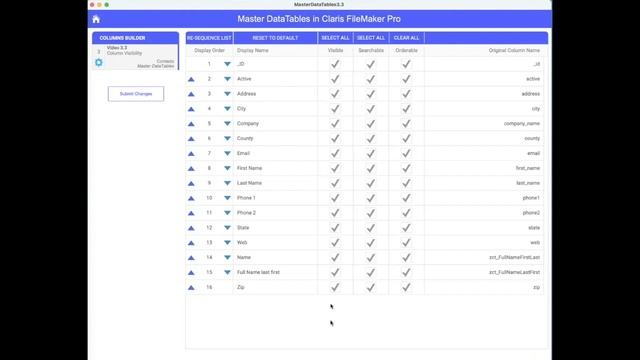
Task: Toggle Searchable checkmark for Email row
Action: click(x=371, y=153)
